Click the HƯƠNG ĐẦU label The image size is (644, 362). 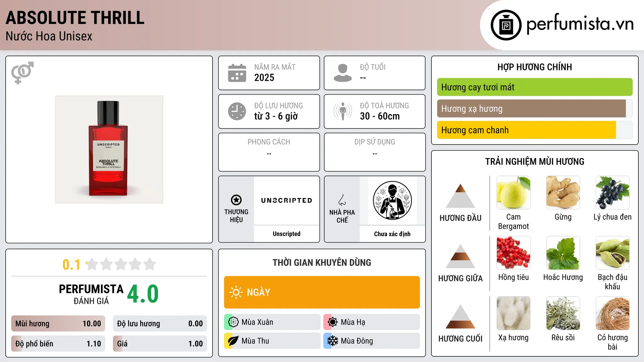(461, 218)
